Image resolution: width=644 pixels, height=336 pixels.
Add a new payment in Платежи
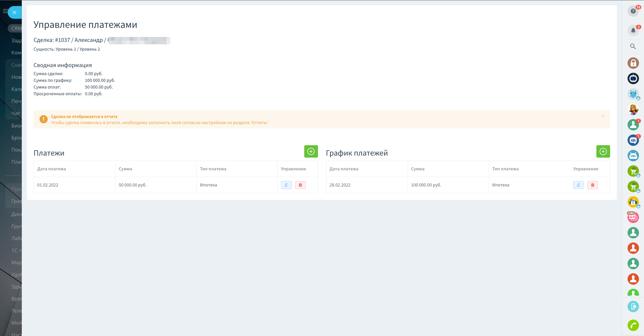(x=311, y=152)
